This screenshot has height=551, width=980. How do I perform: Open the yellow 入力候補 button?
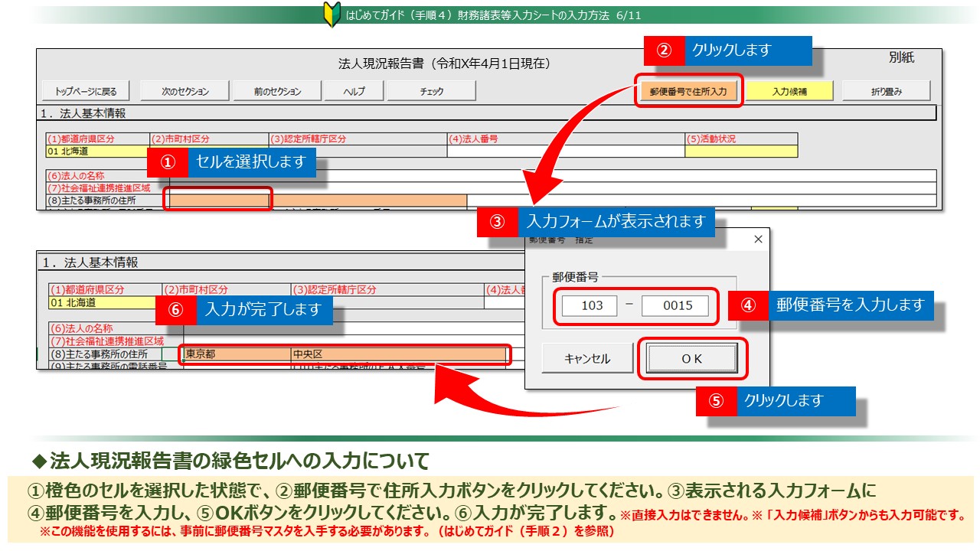click(x=789, y=91)
